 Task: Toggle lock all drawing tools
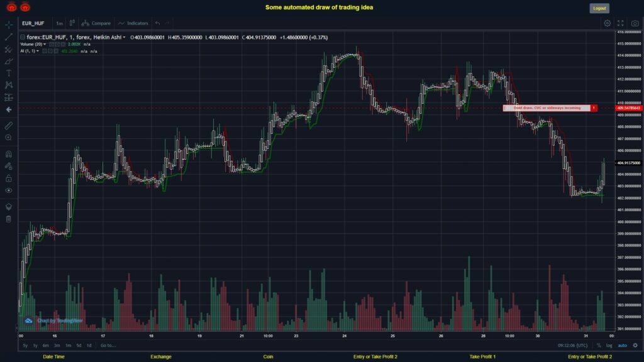9,178
